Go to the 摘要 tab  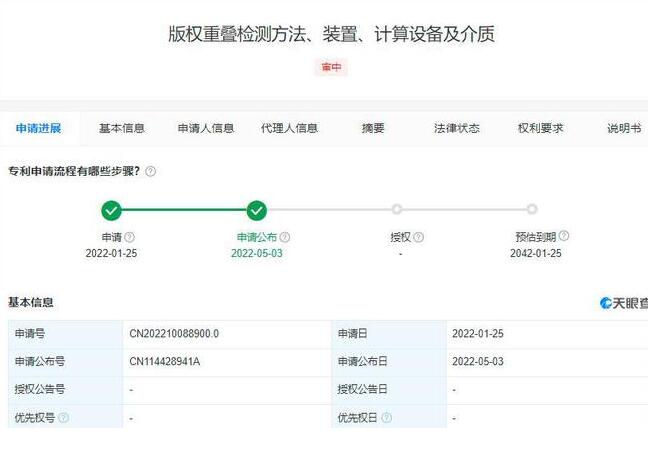point(373,128)
